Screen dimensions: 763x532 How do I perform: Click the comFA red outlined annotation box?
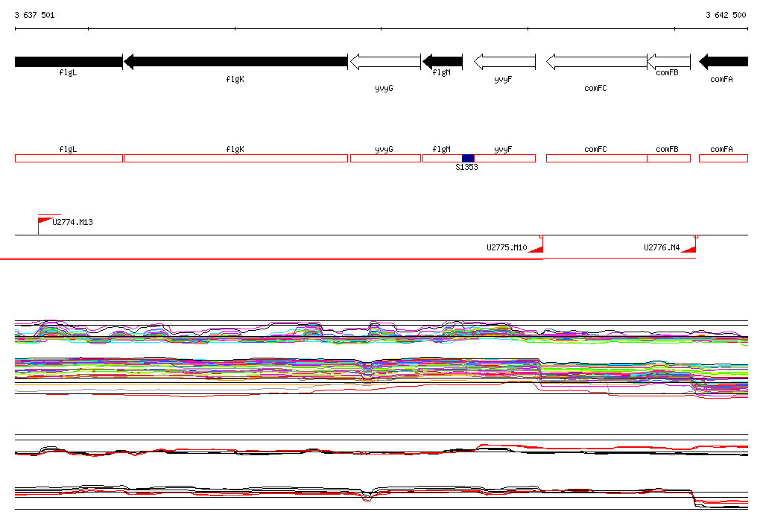coord(724,158)
